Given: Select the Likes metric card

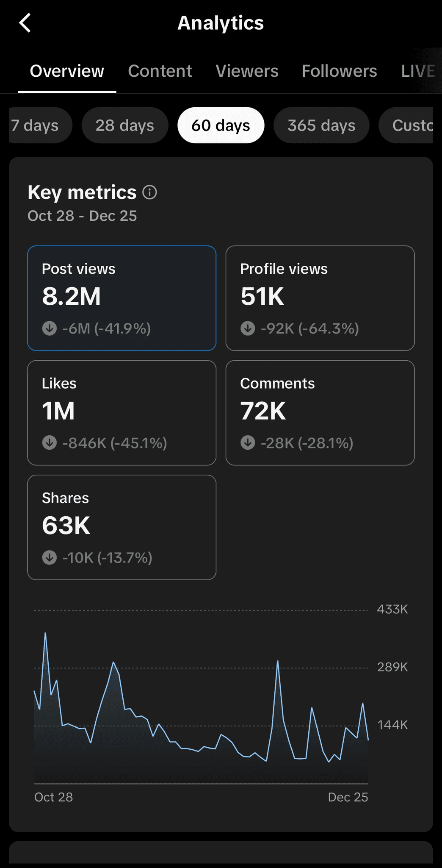Looking at the screenshot, I should click(122, 413).
